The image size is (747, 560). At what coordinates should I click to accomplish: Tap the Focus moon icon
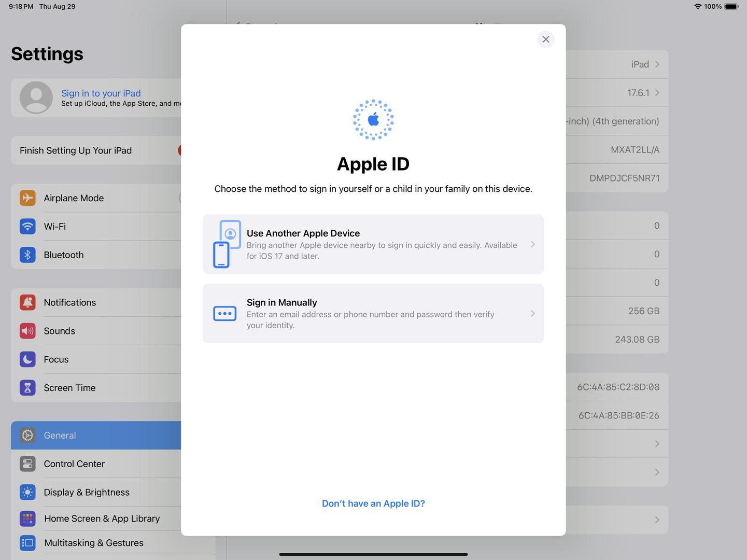[x=27, y=359]
